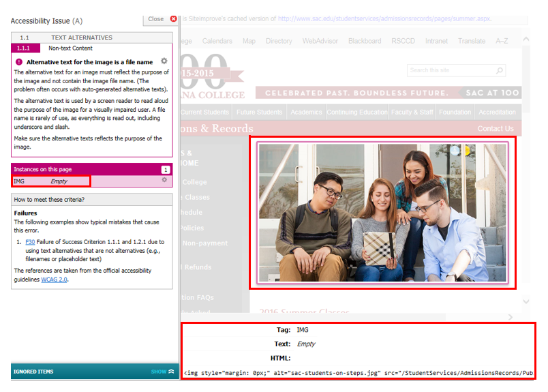Open the Future Students tab
This screenshot has width=548, height=392.
tap(259, 112)
